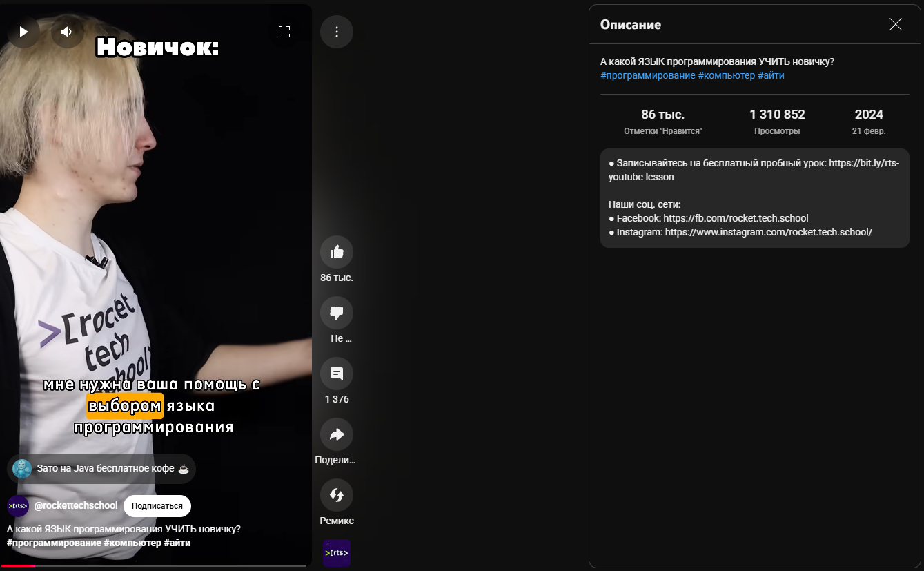Click hashtag #айти in the description panel

coord(771,75)
